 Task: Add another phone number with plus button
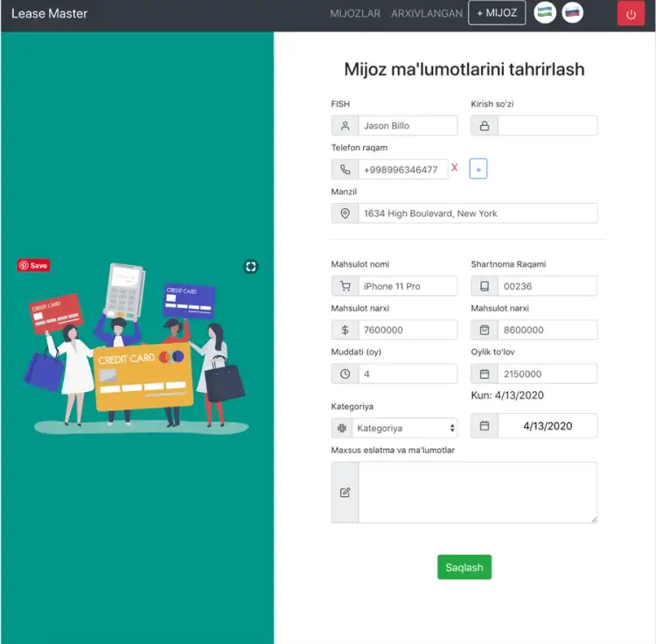[x=478, y=169]
